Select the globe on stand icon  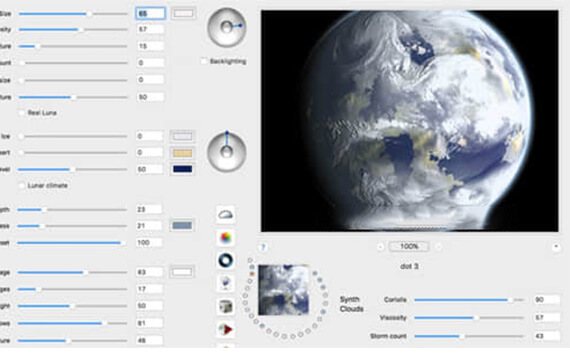[226, 283]
